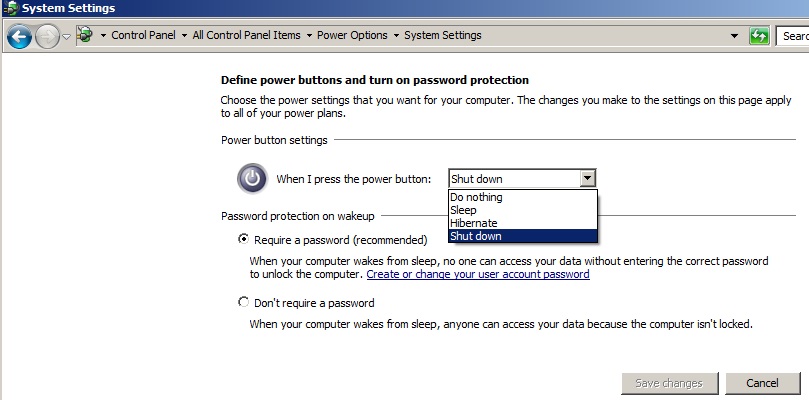The height and width of the screenshot is (400, 809).
Task: Click the Cancel button
Action: coord(763,383)
